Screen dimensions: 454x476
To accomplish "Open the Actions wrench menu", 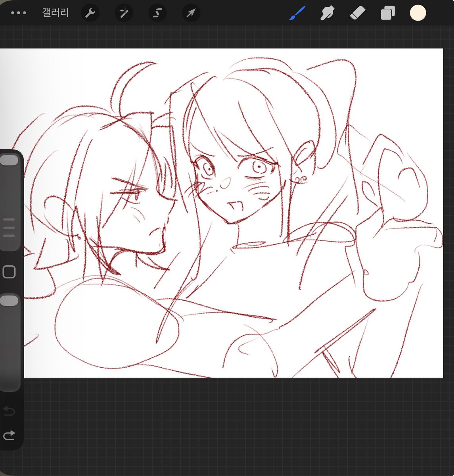I will [90, 13].
